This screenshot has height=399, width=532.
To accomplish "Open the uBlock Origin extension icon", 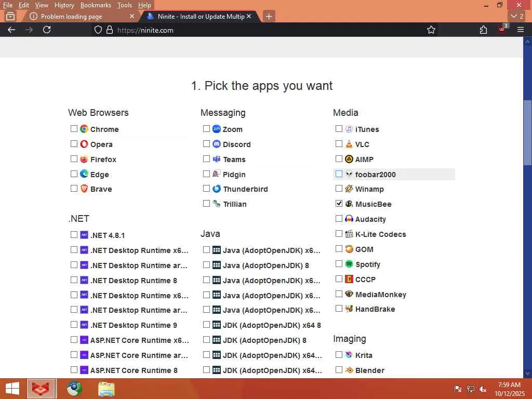I will tap(502, 29).
